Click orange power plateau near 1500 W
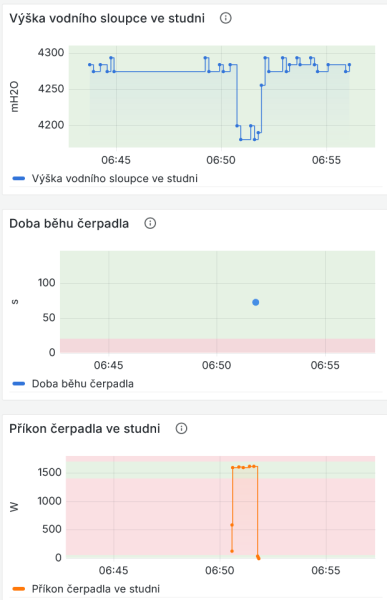387x600 pixels. (245, 467)
